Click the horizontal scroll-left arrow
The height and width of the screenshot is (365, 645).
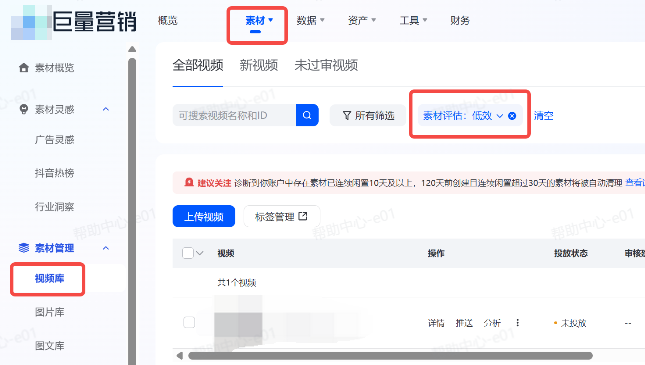pyautogui.click(x=179, y=356)
